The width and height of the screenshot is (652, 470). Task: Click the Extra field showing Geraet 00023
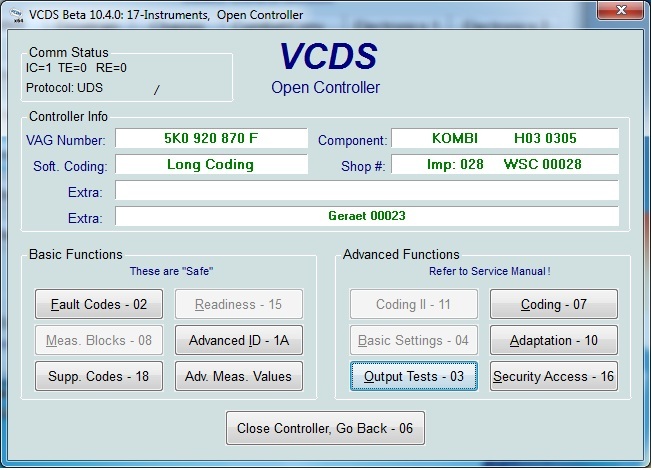[367, 216]
